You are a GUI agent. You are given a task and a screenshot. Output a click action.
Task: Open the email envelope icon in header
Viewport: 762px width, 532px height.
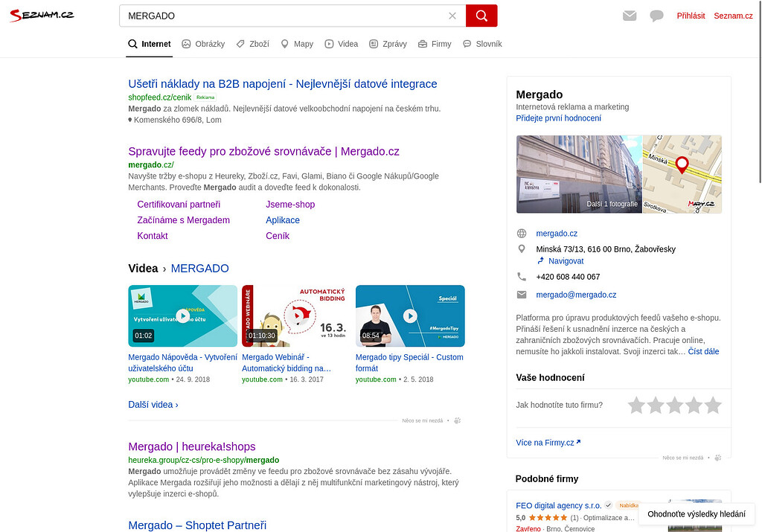coord(630,16)
